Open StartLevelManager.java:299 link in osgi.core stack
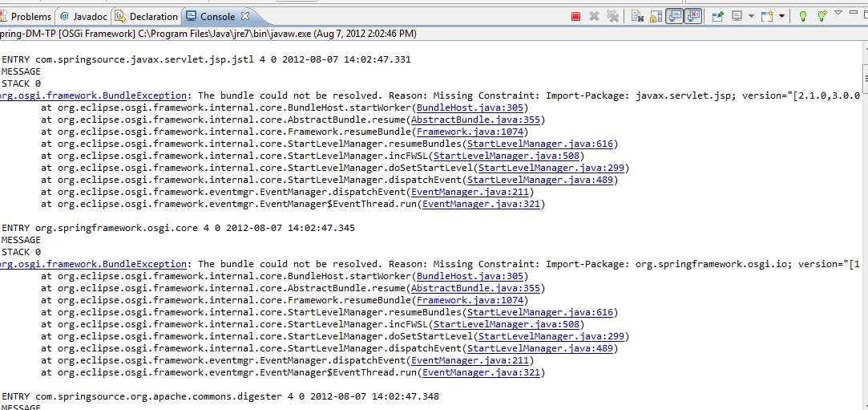Viewport: 868px width, 410px height. (551, 337)
